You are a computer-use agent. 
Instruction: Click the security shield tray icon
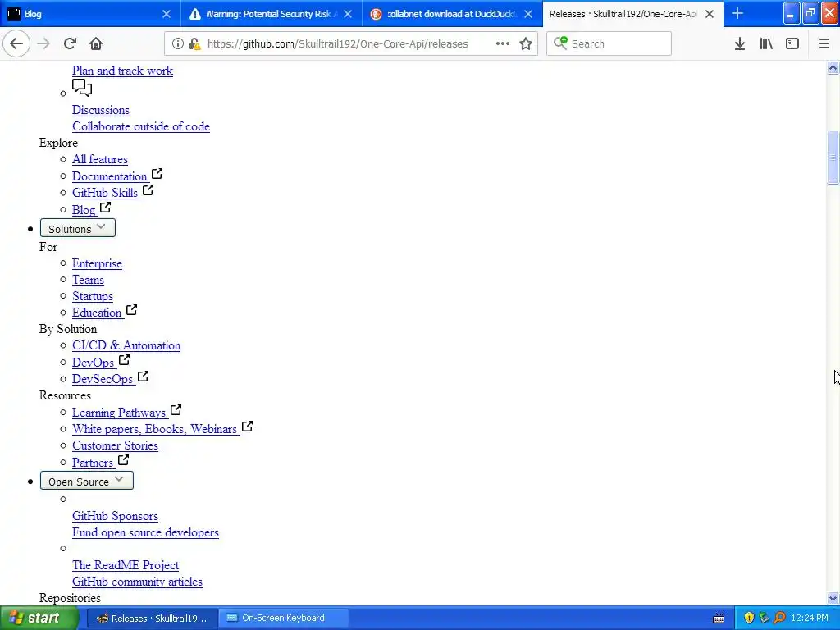coord(749,619)
